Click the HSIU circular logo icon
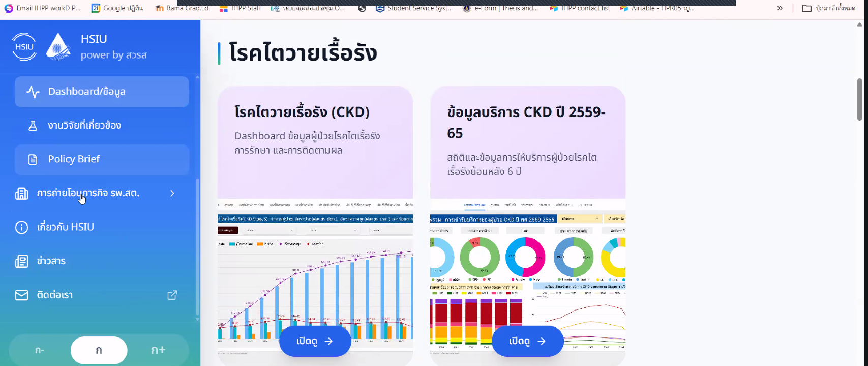This screenshot has width=868, height=366. [24, 47]
